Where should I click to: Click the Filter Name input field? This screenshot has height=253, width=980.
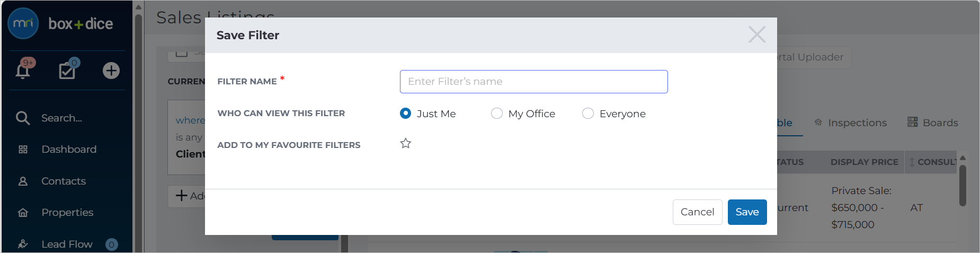[533, 82]
